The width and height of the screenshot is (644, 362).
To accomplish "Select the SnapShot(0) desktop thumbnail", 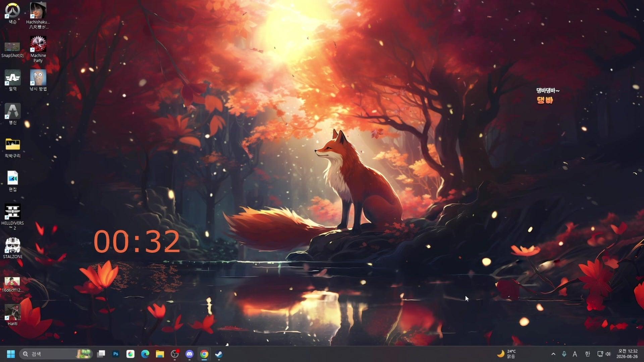I will 12,49.
